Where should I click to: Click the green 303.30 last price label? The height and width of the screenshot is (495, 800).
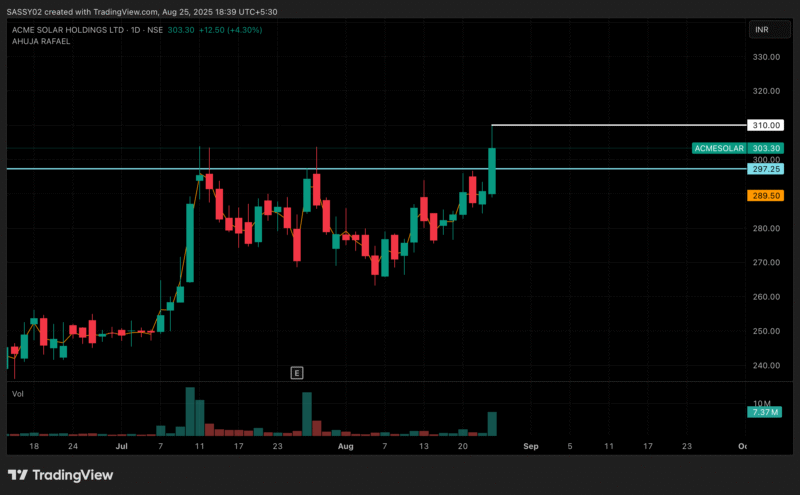[x=765, y=148]
